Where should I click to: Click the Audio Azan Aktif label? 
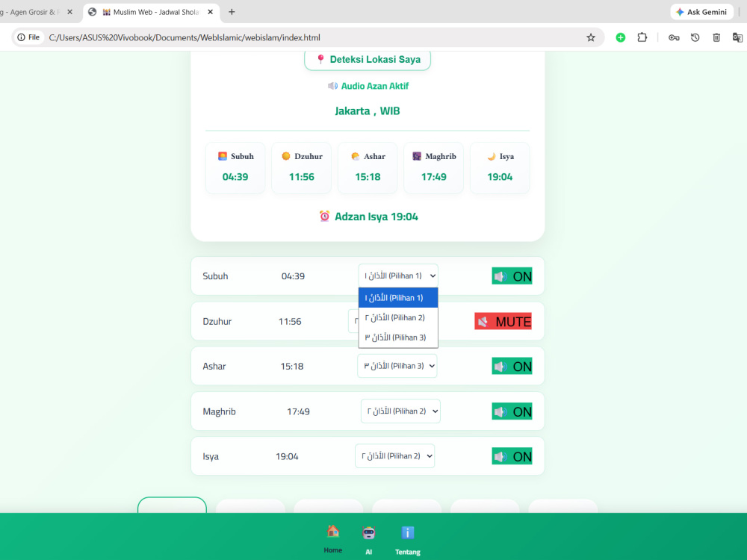click(375, 86)
